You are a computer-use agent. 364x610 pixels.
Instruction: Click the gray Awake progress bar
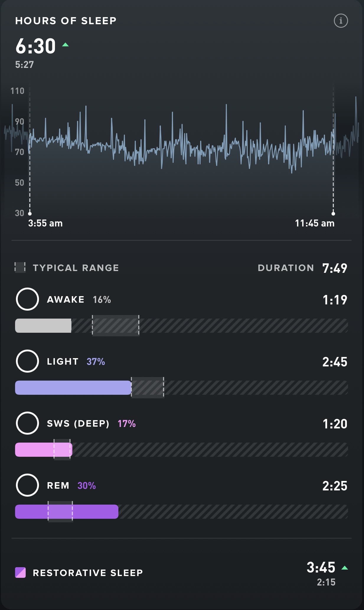(x=43, y=326)
